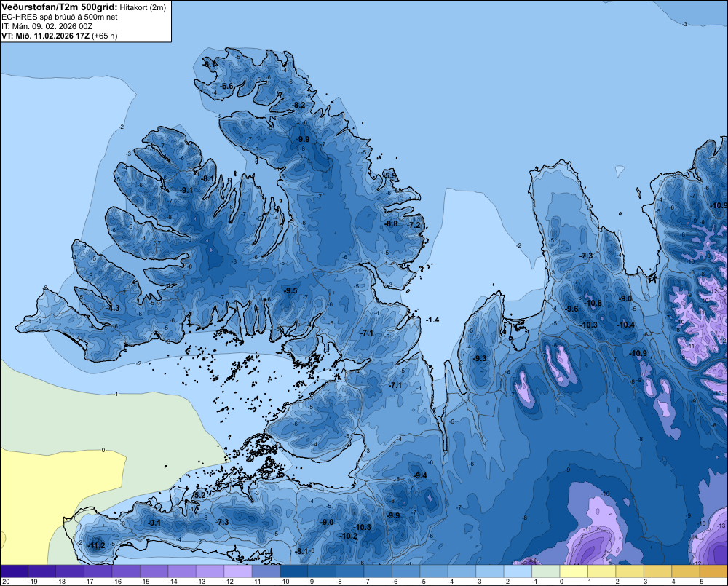Click the '-9.6' temperature value on the map

pyautogui.click(x=571, y=309)
